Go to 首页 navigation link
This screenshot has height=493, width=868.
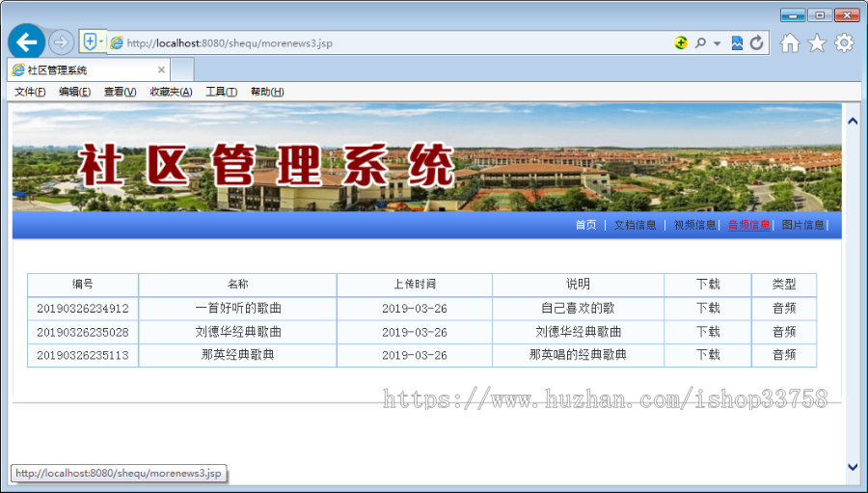click(586, 225)
